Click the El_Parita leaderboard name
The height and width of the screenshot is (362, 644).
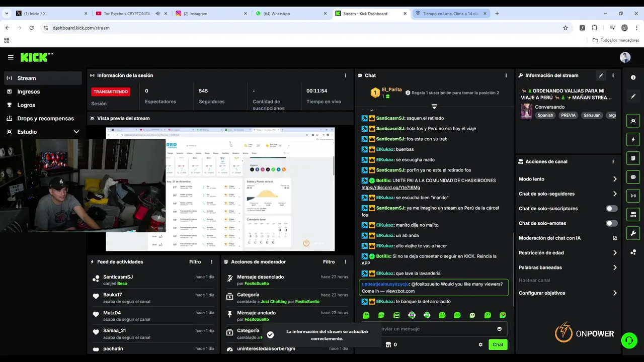392,89
